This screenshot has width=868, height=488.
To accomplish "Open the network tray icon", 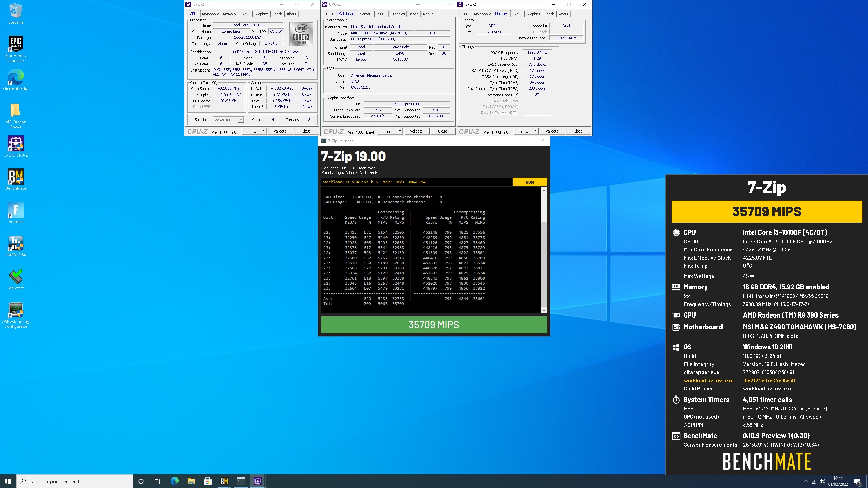I will coord(814,481).
